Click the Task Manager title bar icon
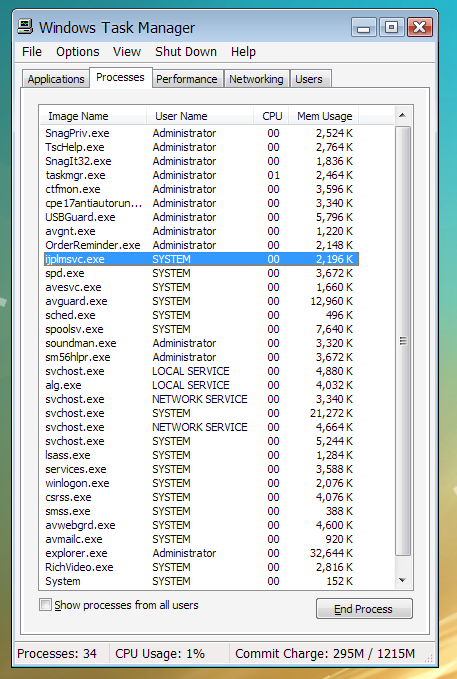457x679 pixels. 25,27
